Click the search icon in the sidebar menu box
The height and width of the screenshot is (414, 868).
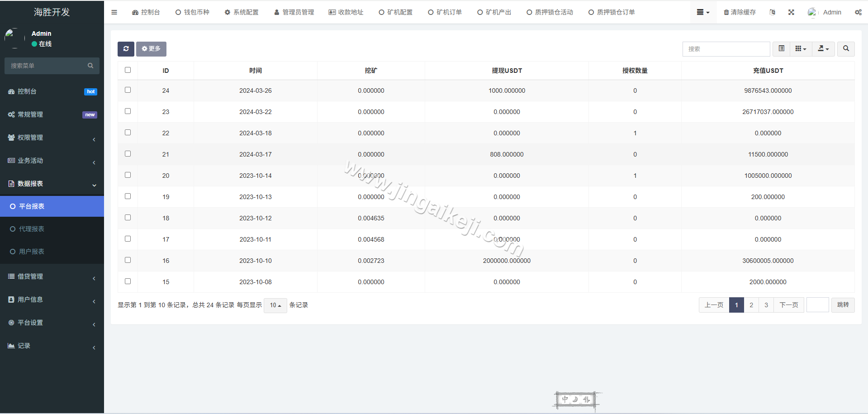[90, 66]
